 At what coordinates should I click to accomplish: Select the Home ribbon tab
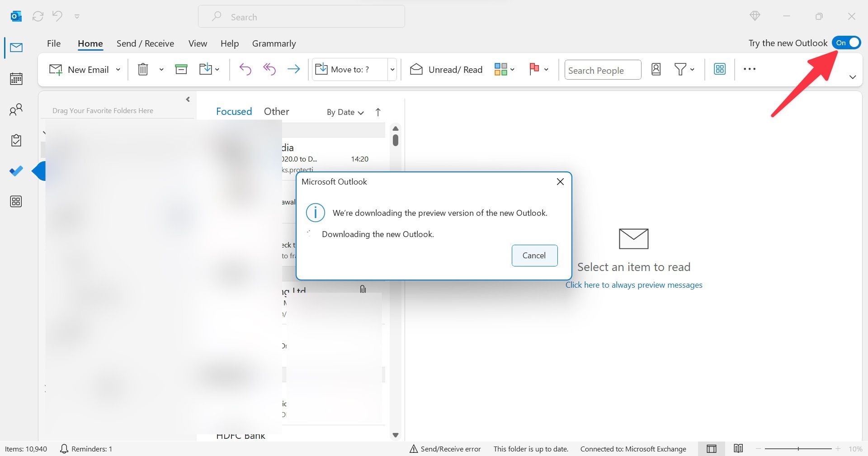tap(90, 43)
